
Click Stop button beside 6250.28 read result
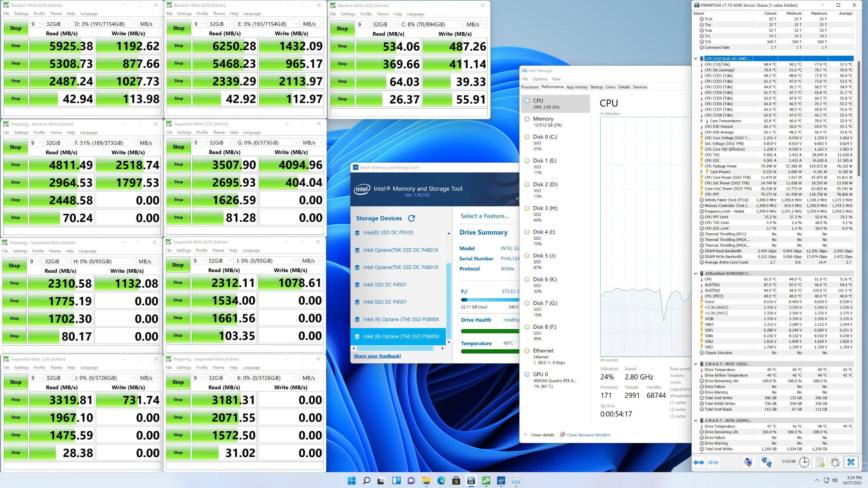click(x=179, y=45)
